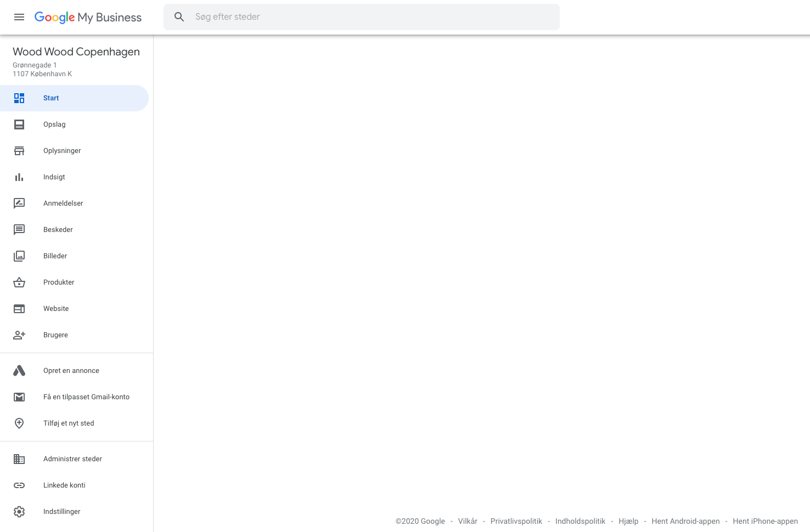
Task: Focus the 'Søg efter steder' search field
Action: pos(362,17)
